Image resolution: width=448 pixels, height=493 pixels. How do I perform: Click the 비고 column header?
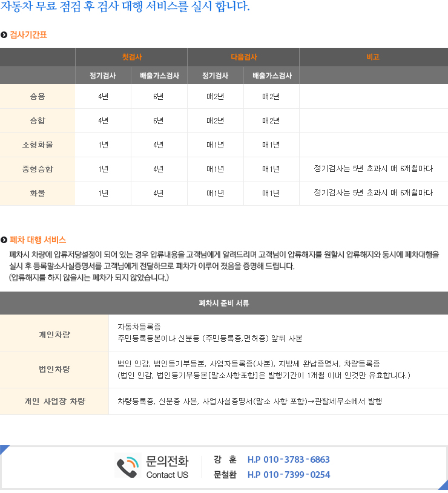click(373, 57)
